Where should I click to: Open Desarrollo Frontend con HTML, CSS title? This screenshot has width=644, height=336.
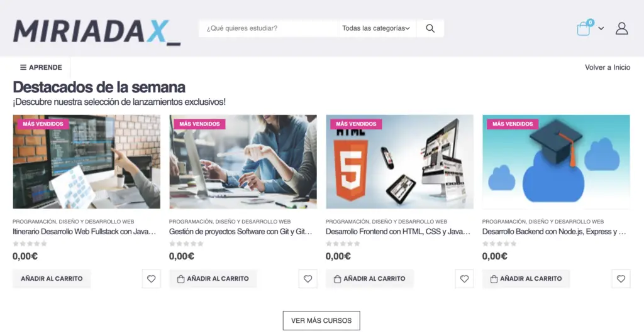pos(397,232)
